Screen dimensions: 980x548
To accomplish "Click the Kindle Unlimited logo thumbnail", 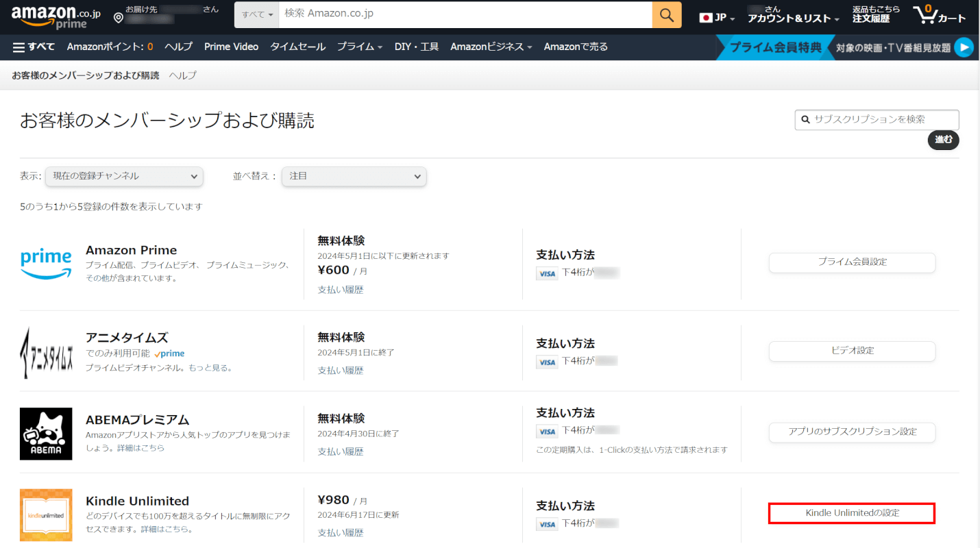I will coord(46,514).
